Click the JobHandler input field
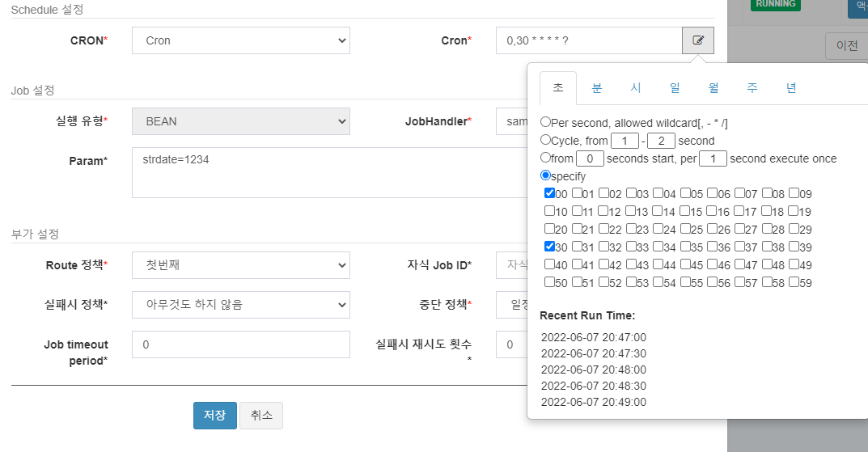Viewport: 868px width, 452px height. click(512, 121)
